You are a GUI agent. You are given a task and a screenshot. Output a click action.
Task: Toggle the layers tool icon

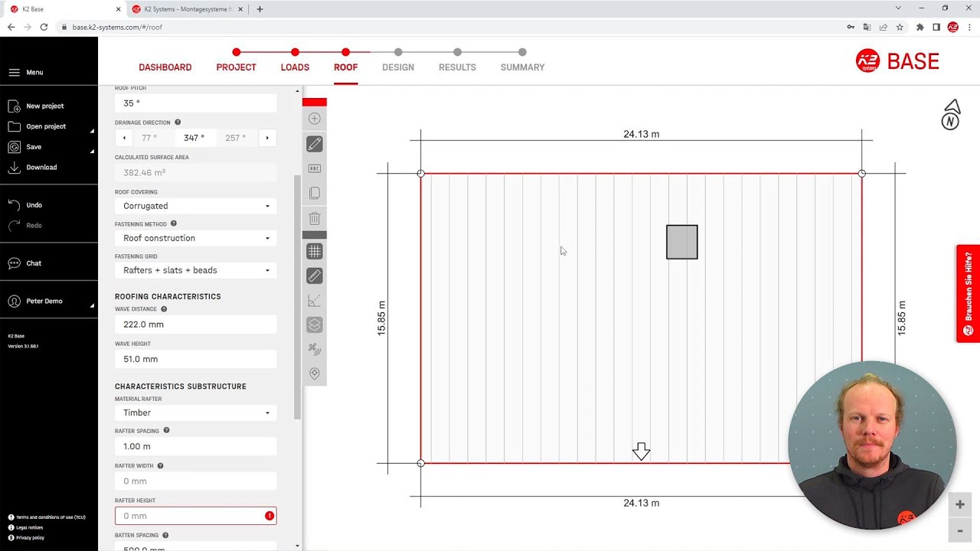pos(315,325)
